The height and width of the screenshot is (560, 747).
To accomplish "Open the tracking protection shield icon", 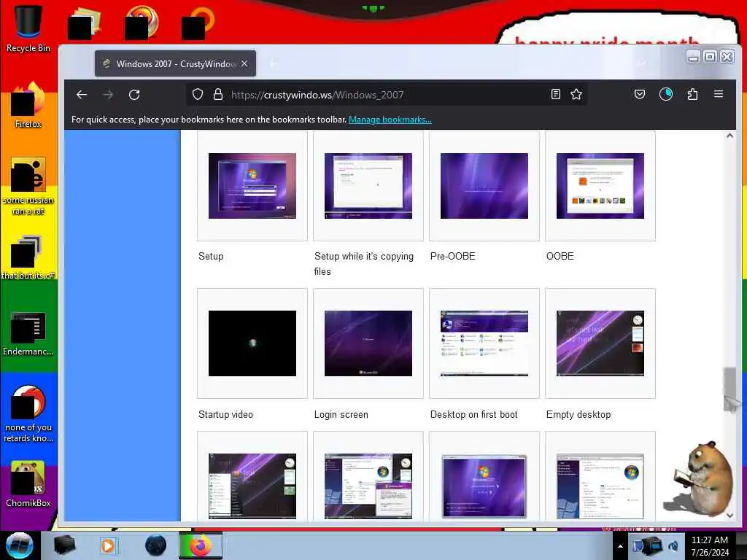I will 198,94.
